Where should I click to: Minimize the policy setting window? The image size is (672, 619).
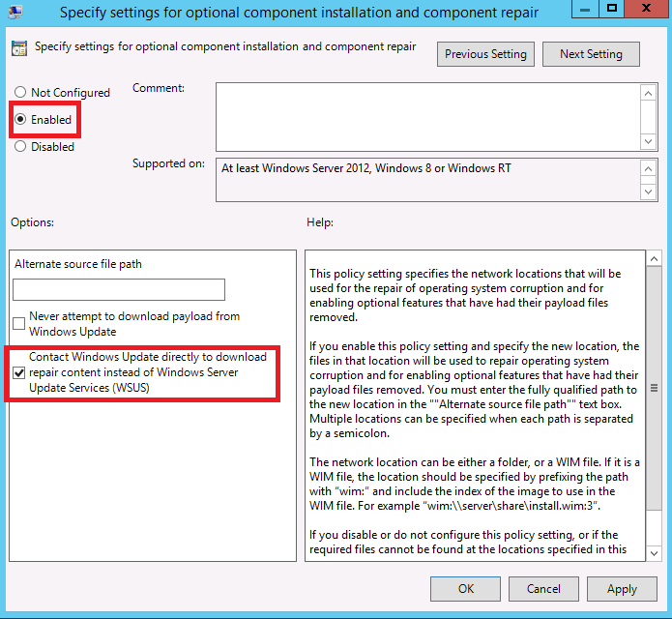585,9
